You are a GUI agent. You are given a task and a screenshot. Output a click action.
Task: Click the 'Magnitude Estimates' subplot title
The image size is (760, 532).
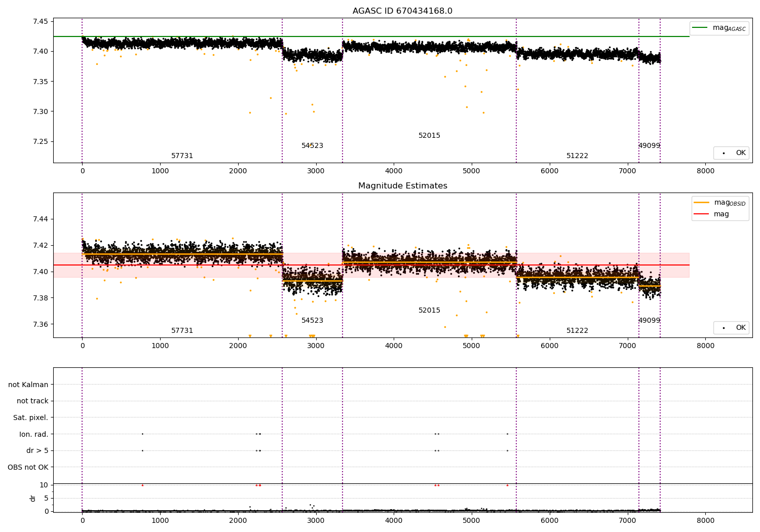coord(402,186)
